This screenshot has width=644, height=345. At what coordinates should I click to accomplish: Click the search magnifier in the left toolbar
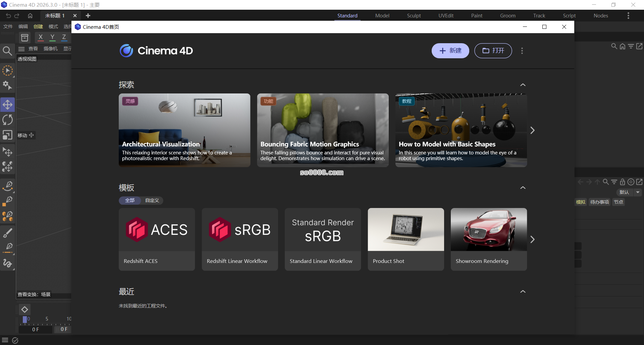pyautogui.click(x=7, y=51)
